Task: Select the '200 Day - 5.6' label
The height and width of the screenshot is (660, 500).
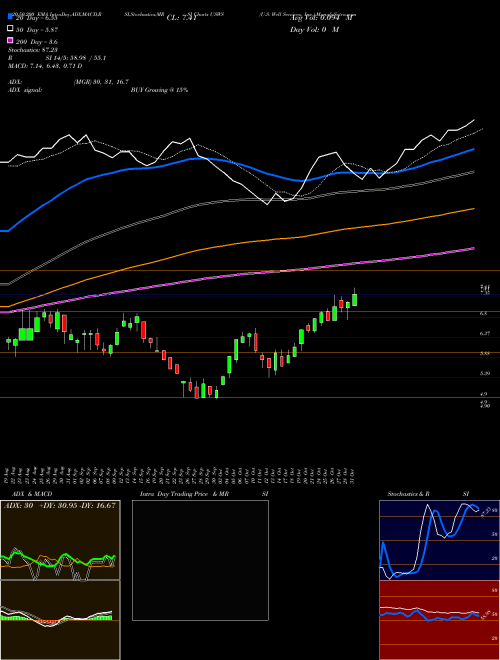Action: pos(37,42)
